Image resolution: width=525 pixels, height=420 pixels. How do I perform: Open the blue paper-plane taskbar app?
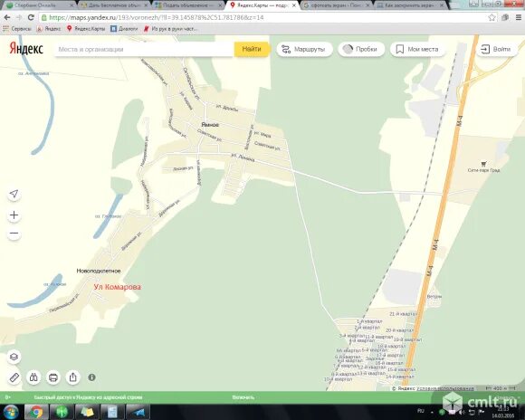tap(138, 412)
